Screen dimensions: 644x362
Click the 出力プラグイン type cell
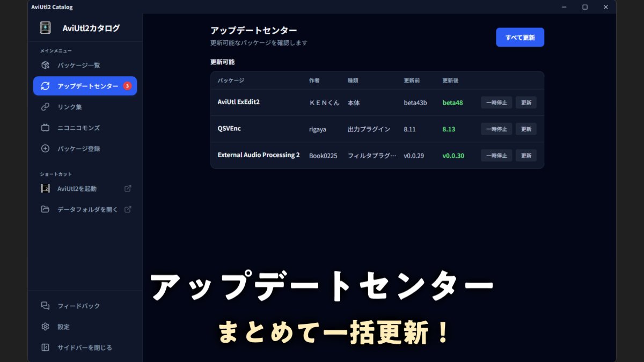tap(369, 129)
